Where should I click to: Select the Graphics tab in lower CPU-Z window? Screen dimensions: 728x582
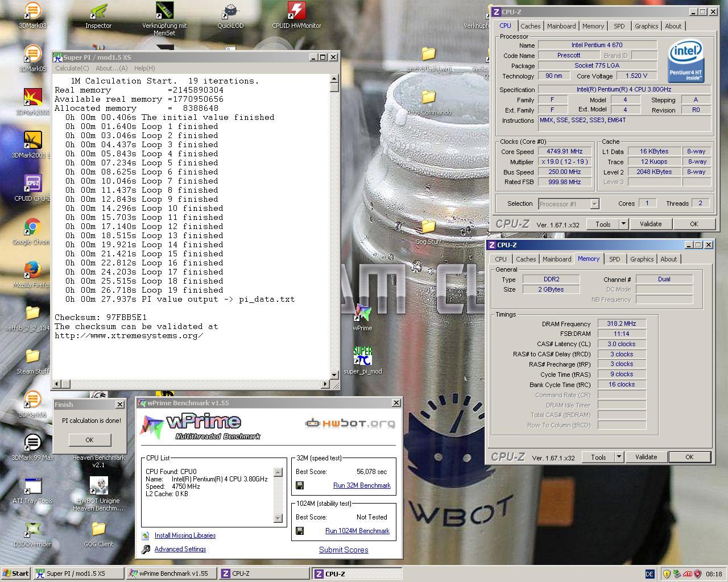pyautogui.click(x=642, y=259)
